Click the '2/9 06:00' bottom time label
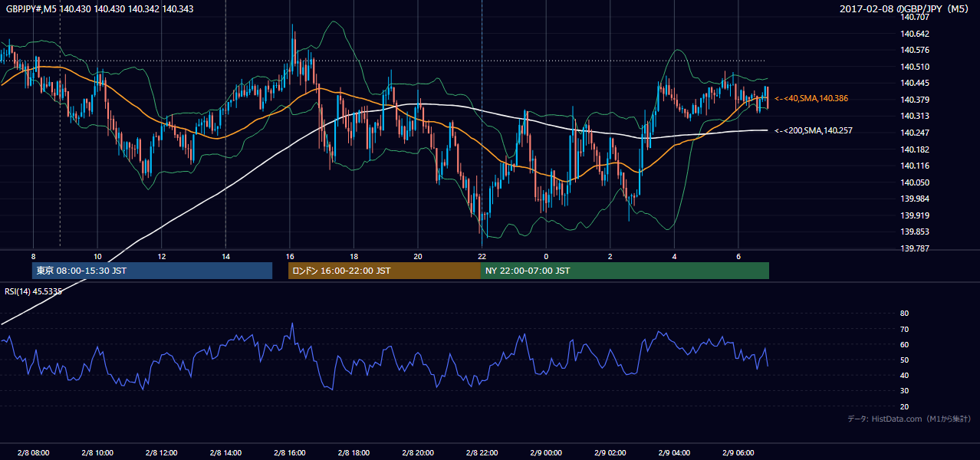 [x=738, y=453]
